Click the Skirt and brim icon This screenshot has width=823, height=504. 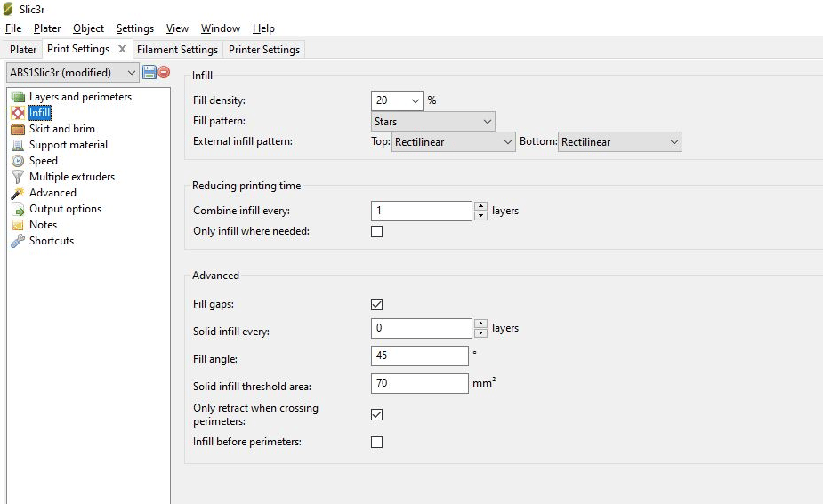pyautogui.click(x=19, y=129)
